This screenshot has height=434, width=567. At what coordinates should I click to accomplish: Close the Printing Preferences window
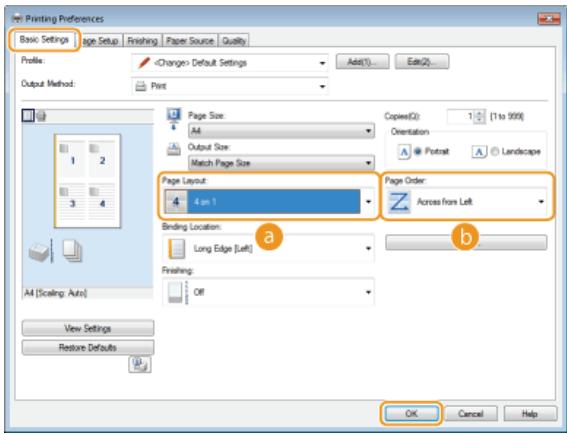[x=549, y=18]
